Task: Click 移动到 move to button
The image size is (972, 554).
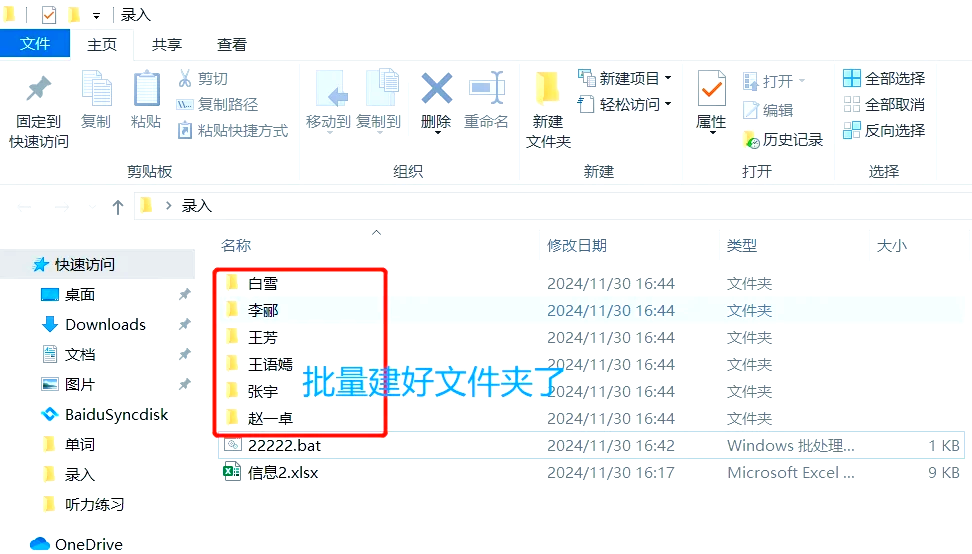Action: [x=329, y=100]
